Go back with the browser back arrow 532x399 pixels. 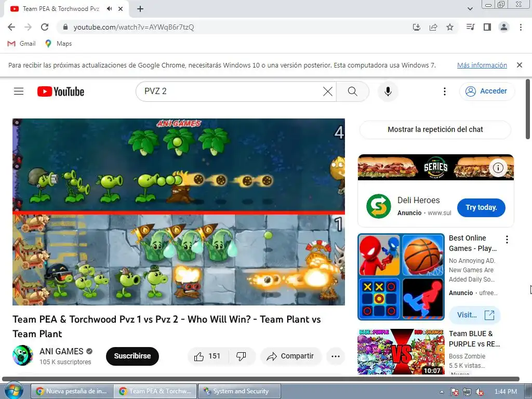tap(11, 27)
